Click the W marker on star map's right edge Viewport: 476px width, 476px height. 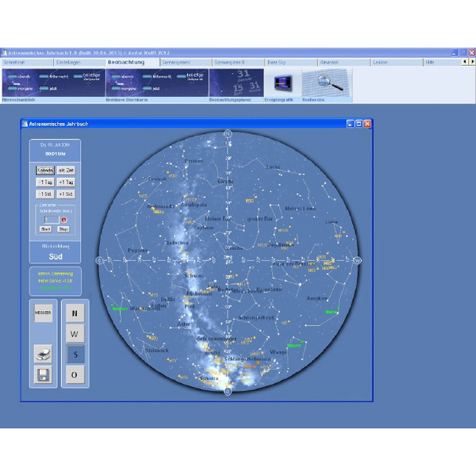coord(357,260)
